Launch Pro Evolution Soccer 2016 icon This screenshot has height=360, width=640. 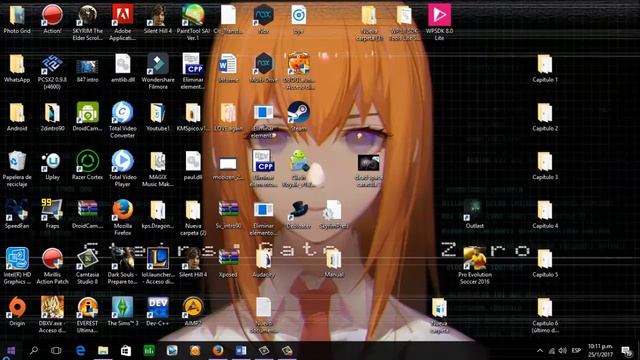[474, 259]
